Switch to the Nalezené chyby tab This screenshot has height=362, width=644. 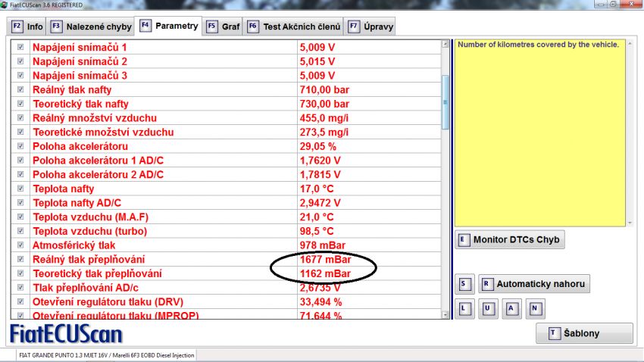(x=91, y=27)
